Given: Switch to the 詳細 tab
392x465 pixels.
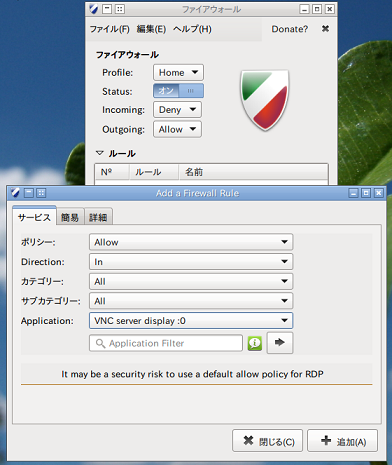Looking at the screenshot, I should pos(98,218).
